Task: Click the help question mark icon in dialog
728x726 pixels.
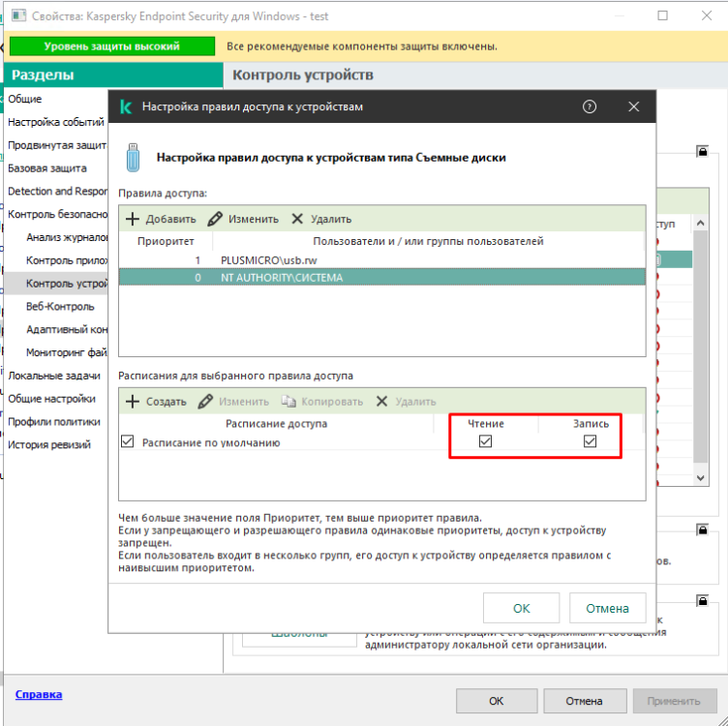Action: tap(590, 106)
